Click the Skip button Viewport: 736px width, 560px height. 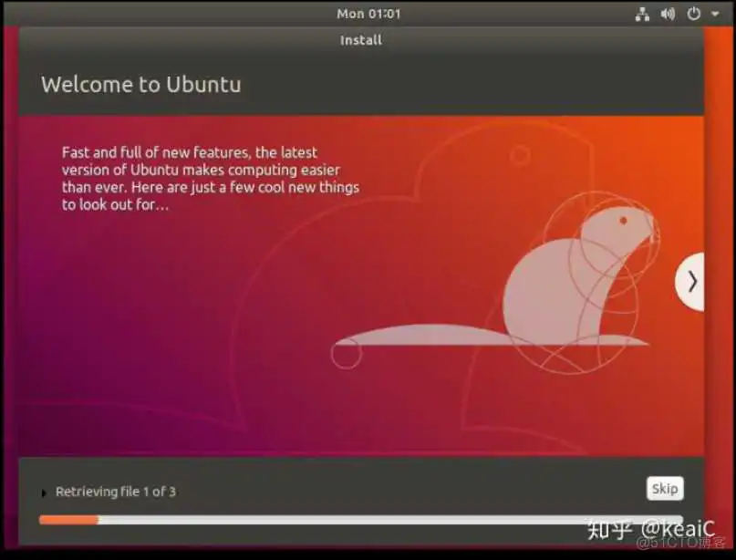pos(665,488)
